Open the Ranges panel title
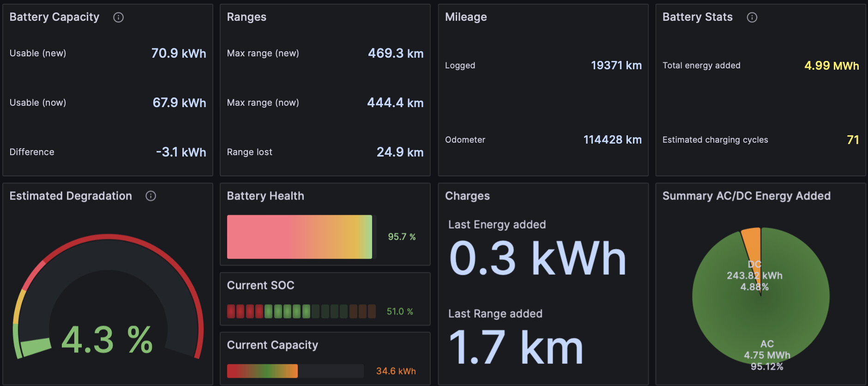The image size is (868, 386). pyautogui.click(x=247, y=17)
